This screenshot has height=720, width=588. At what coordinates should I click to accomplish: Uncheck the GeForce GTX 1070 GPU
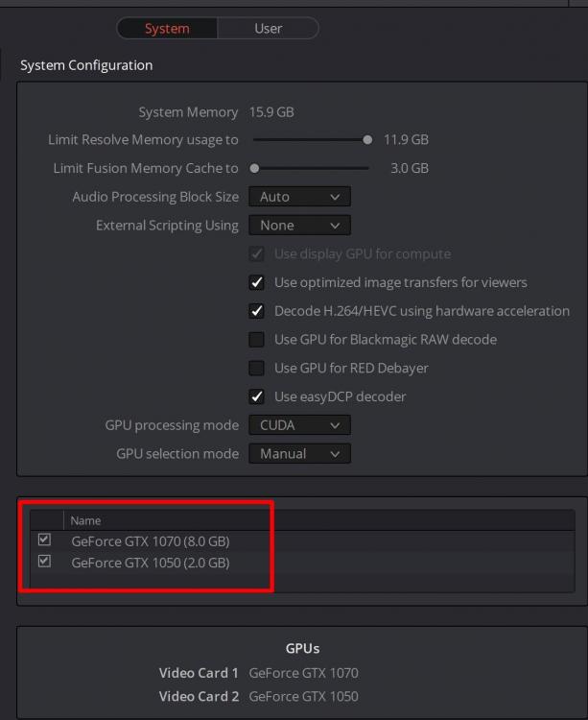[x=44, y=540]
